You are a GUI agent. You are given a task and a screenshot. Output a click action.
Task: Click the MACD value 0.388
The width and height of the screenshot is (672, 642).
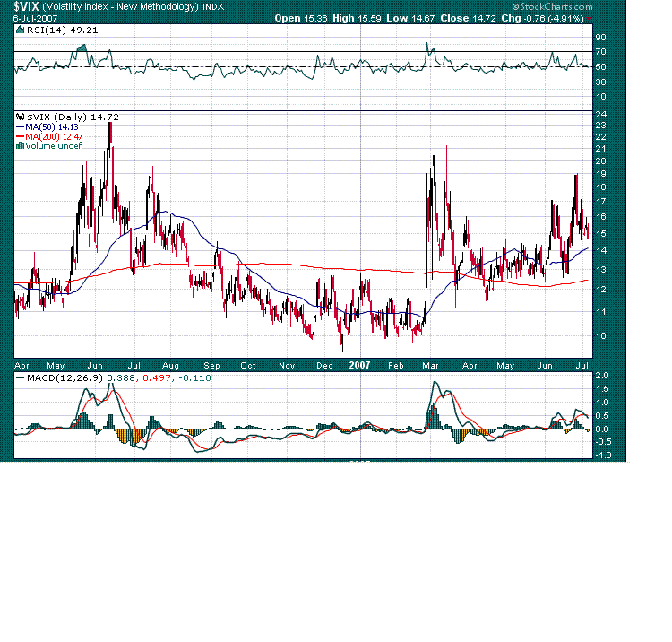pyautogui.click(x=121, y=377)
